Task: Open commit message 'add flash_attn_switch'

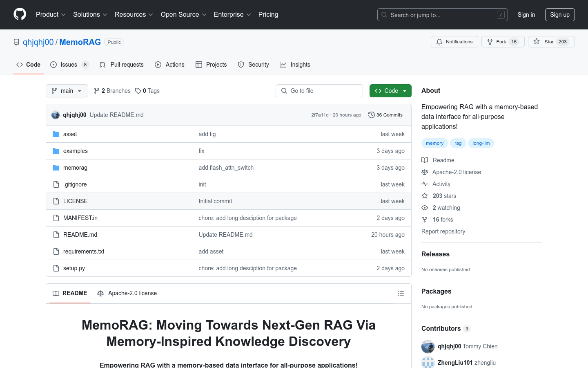Action: (226, 168)
